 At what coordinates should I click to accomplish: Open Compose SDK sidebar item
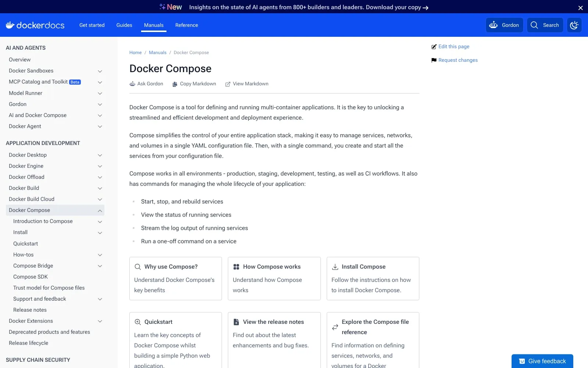(x=31, y=277)
